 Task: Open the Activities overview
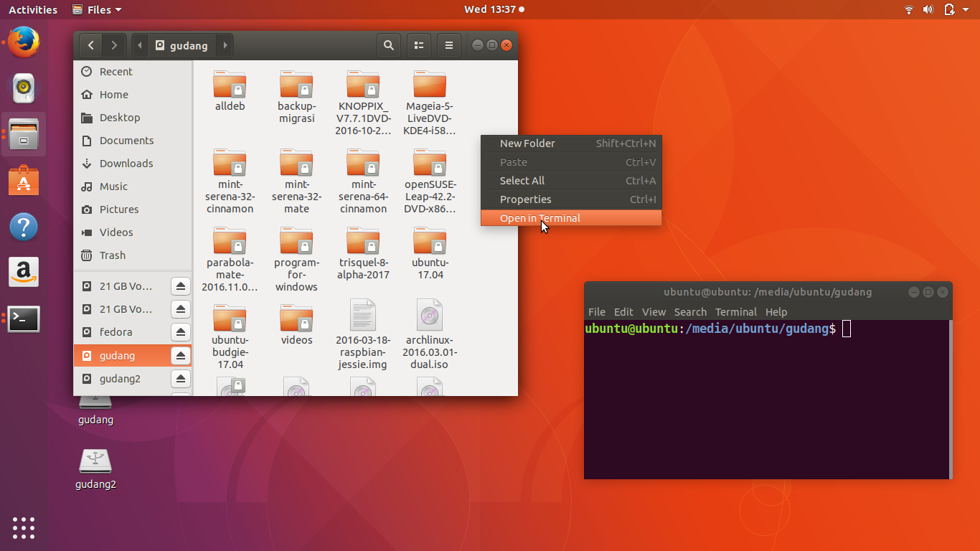coord(33,9)
